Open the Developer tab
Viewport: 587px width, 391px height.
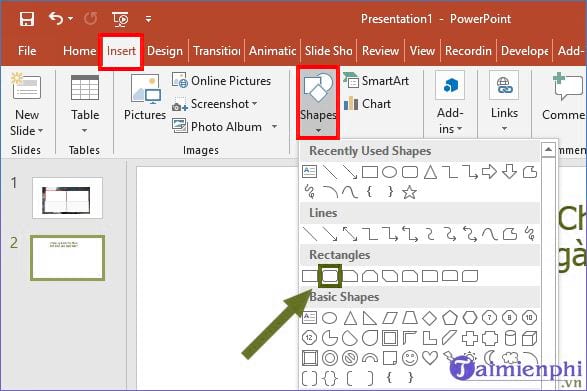click(x=524, y=51)
